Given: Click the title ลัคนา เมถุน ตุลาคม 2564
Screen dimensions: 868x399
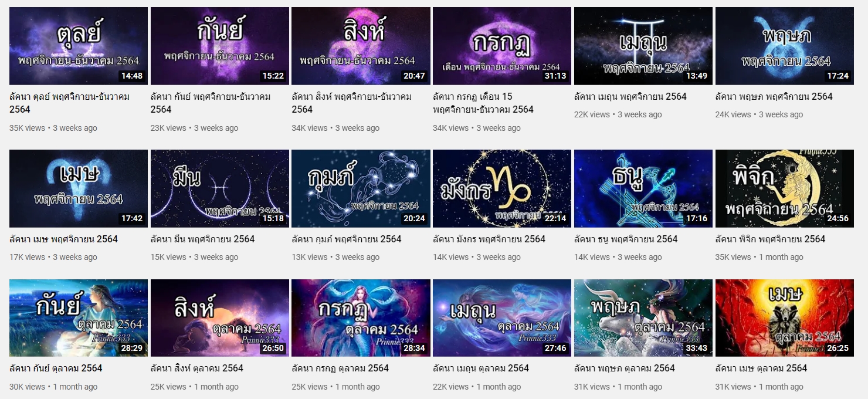Looking at the screenshot, I should pos(481,368).
